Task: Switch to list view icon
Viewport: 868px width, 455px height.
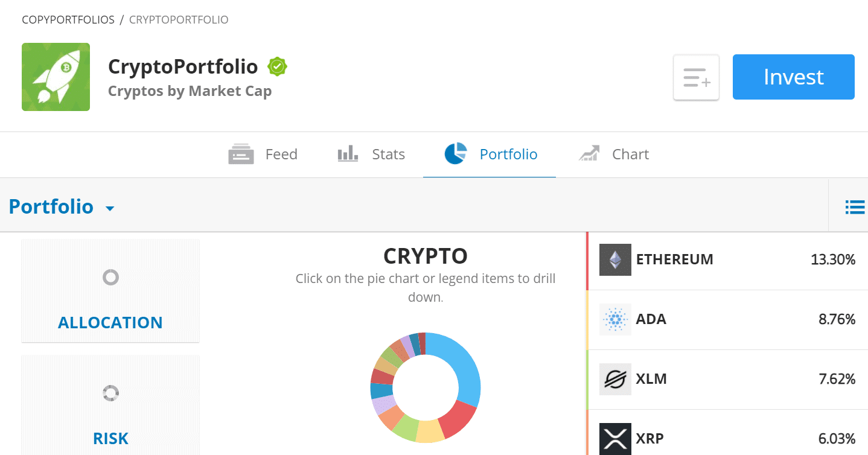Action: click(855, 207)
